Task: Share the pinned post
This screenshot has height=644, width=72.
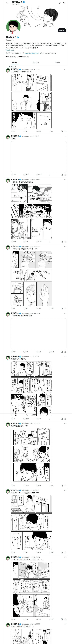Action: tap(65, 131)
